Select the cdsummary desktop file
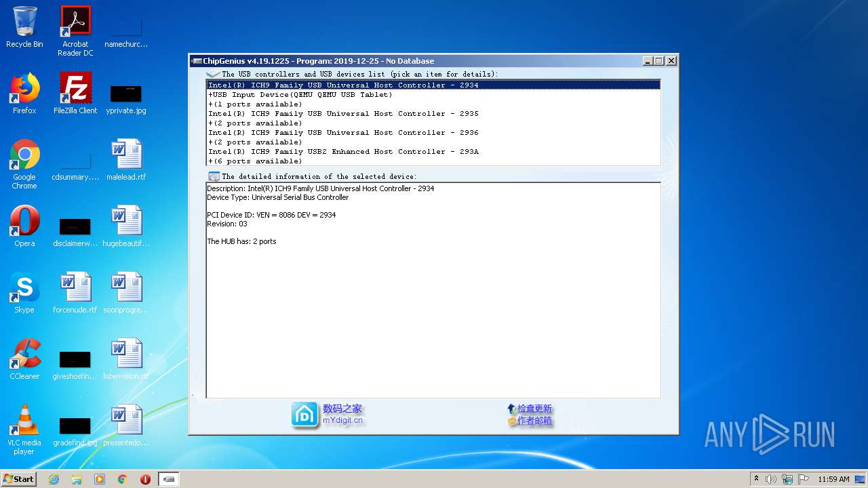 [x=75, y=164]
